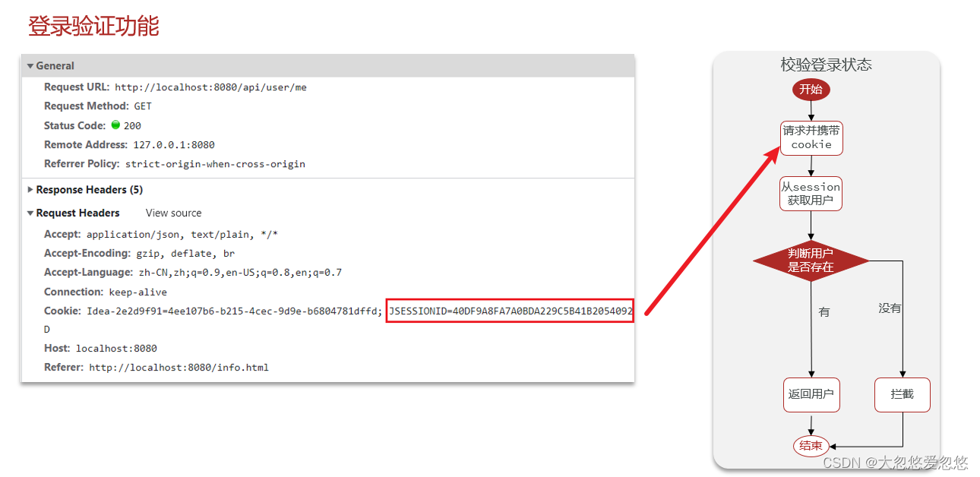Click the 登录验证功能 page heading
The image size is (980, 477).
(93, 26)
